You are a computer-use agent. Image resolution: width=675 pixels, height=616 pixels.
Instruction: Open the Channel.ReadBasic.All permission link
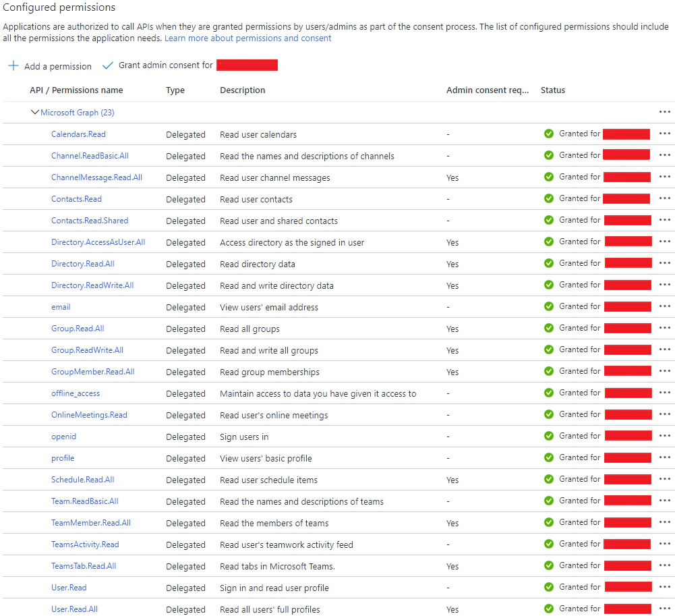(x=90, y=155)
